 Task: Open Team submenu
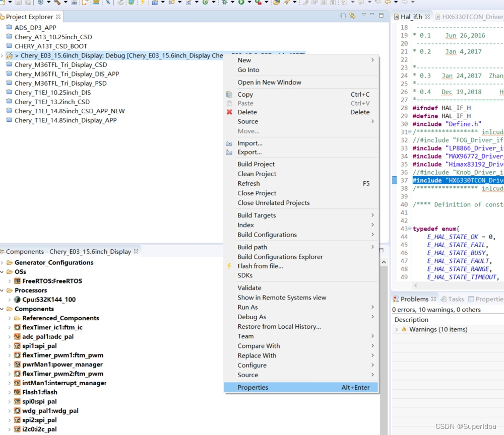click(x=301, y=336)
